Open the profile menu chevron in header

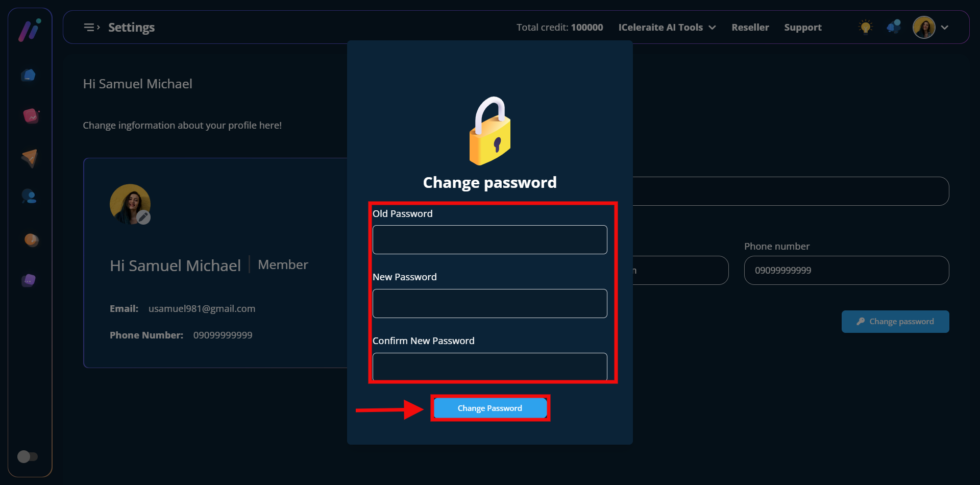pos(945,28)
